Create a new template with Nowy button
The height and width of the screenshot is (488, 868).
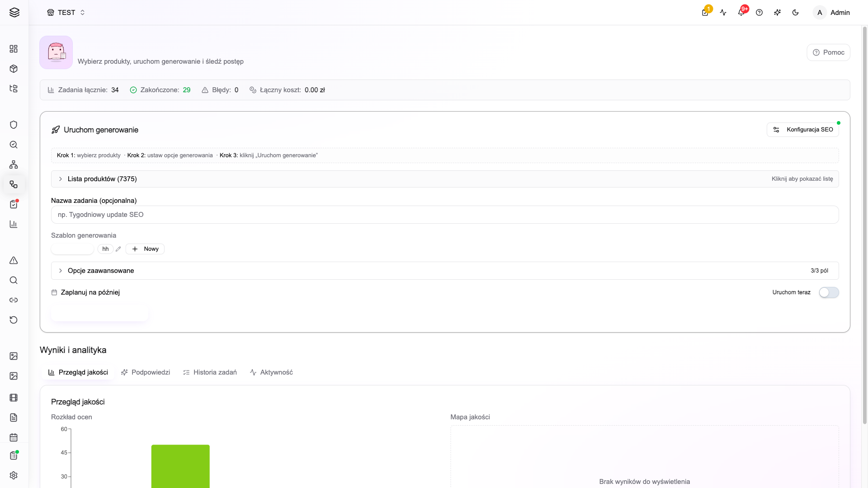click(145, 249)
